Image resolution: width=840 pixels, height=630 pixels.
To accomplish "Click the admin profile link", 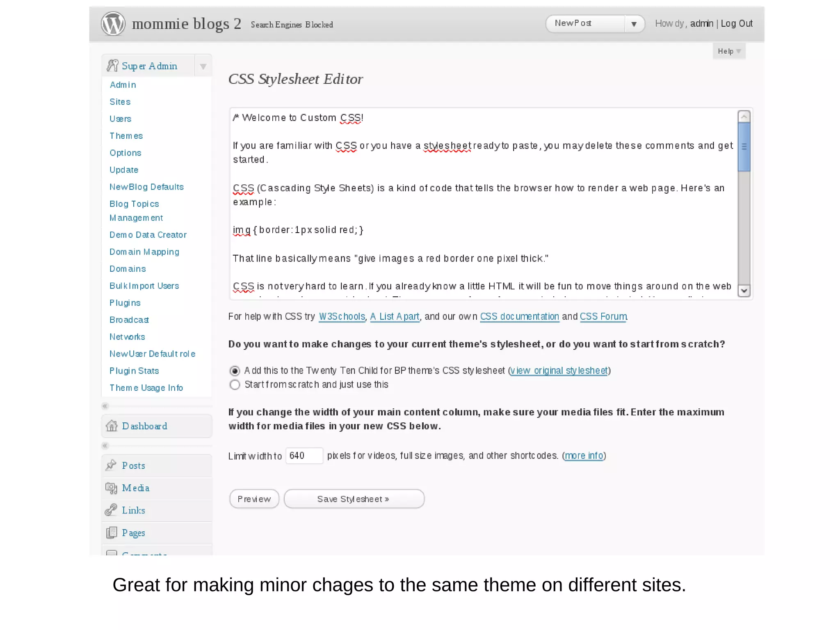I will tap(701, 23).
